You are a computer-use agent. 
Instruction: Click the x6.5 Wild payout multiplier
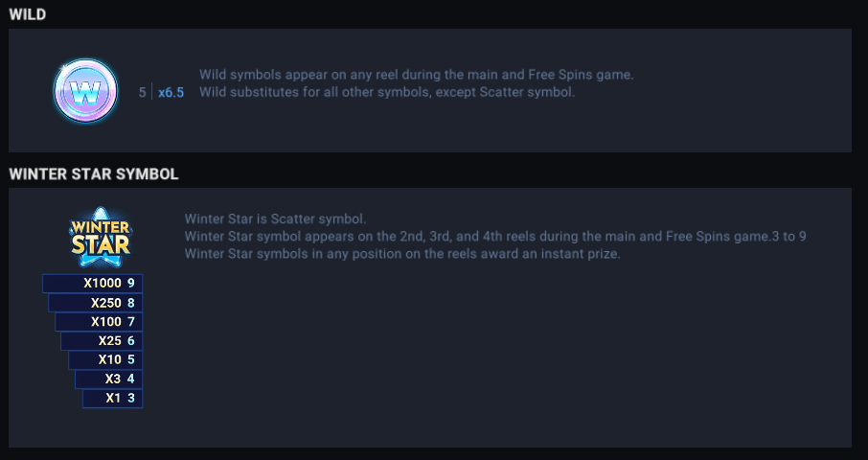171,93
